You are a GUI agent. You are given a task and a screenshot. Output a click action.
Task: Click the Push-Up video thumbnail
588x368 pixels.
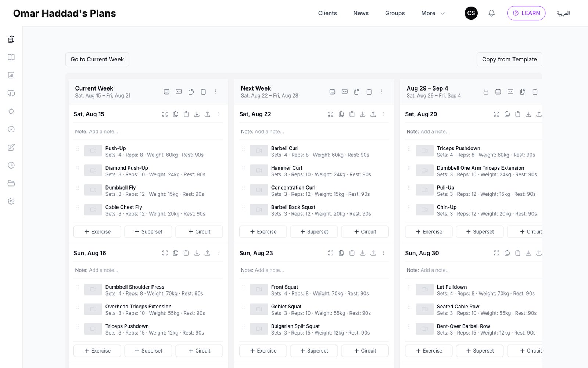[x=93, y=151]
